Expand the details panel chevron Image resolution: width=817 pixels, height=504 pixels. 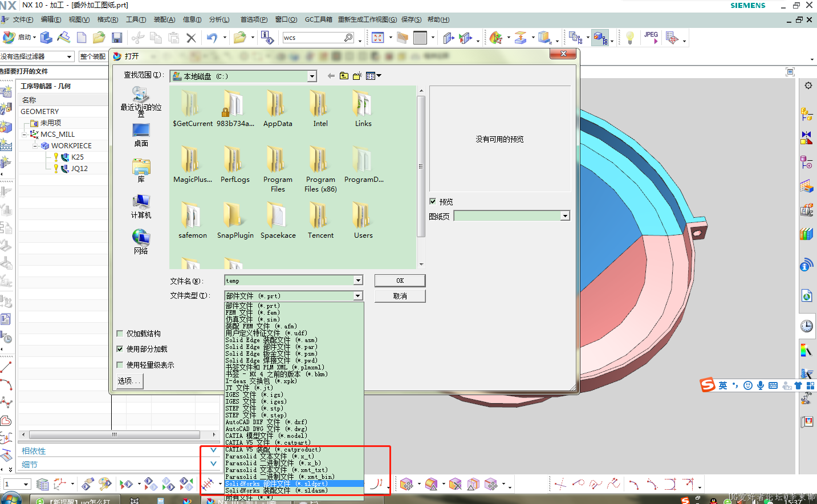click(x=213, y=464)
